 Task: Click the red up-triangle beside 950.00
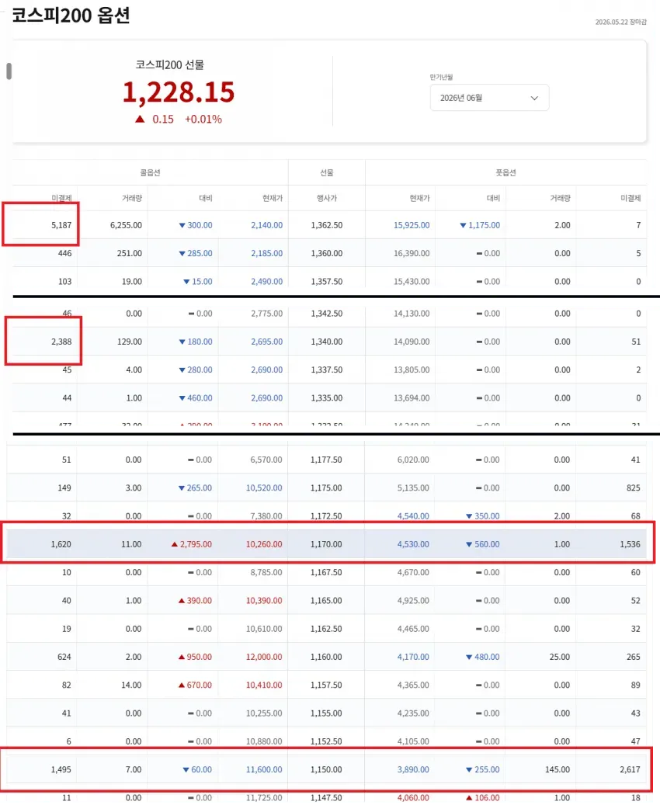182,657
